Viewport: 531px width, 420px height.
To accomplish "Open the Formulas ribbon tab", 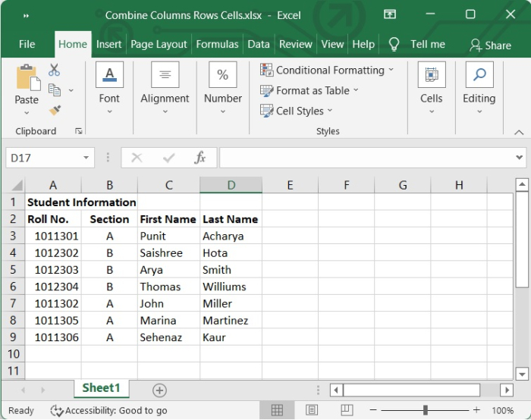I will click(x=217, y=44).
